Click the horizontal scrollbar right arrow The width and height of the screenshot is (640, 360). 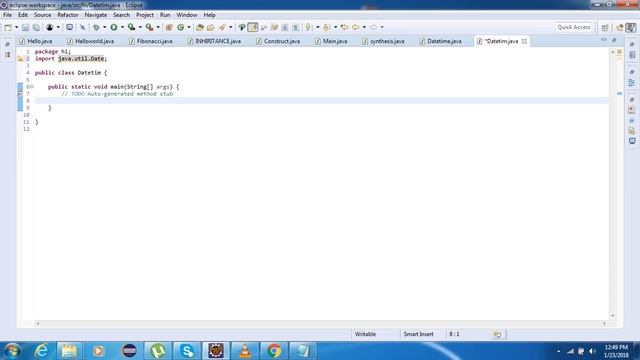click(x=604, y=323)
